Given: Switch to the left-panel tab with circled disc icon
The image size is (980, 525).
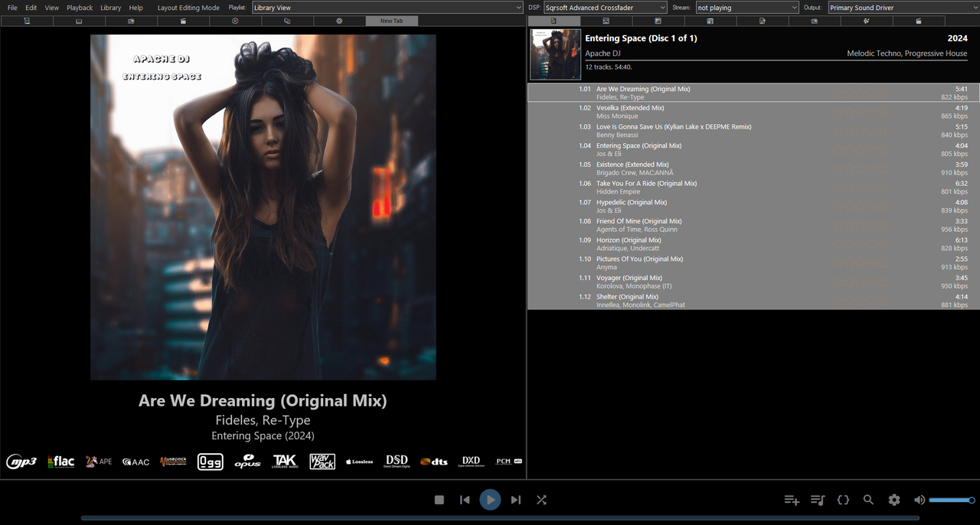Looking at the screenshot, I should pyautogui.click(x=235, y=21).
